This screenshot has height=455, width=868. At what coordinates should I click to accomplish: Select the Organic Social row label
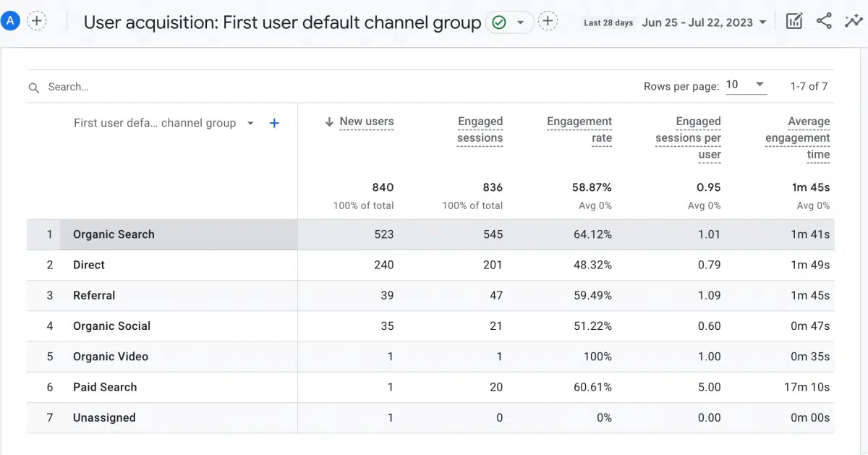tap(111, 326)
